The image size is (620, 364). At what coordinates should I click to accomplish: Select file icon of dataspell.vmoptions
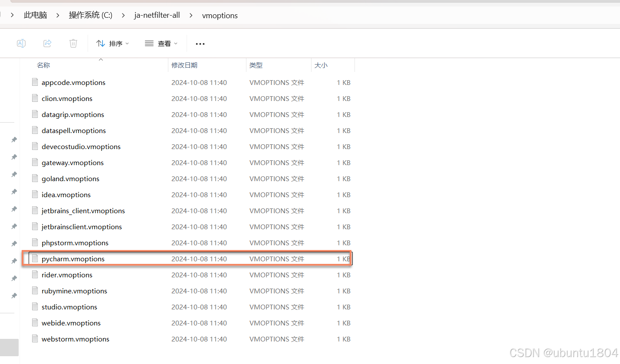[35, 130]
